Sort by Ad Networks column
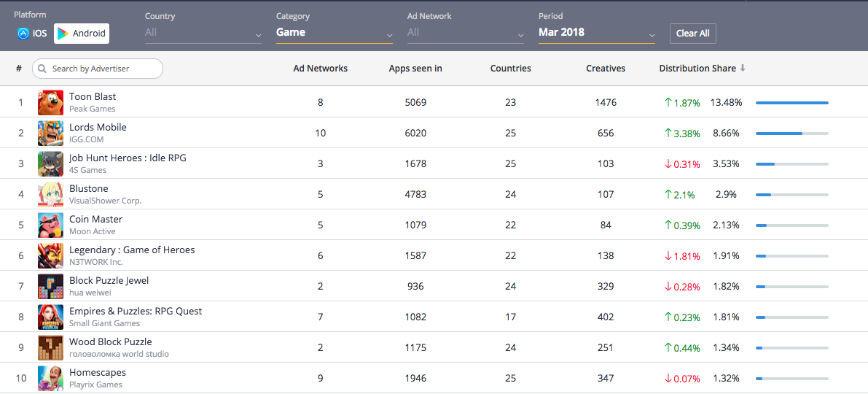Image resolution: width=868 pixels, height=394 pixels. click(x=321, y=69)
